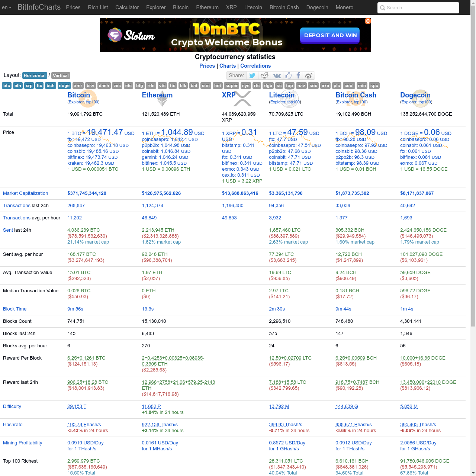Share page on VK
Screen dimensions: 476x476
coord(277,75)
